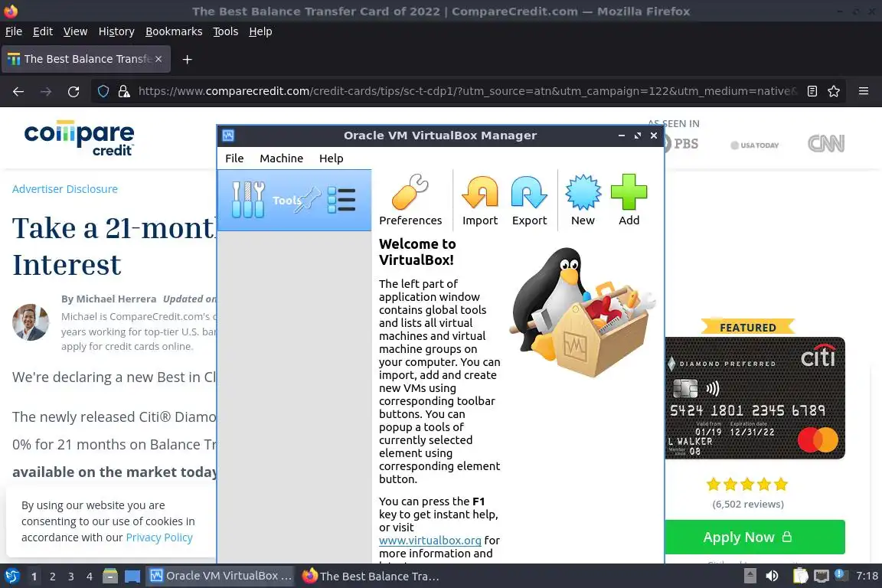Click the Import appliance icon
Viewport: 882px width, 588px height.
480,200
